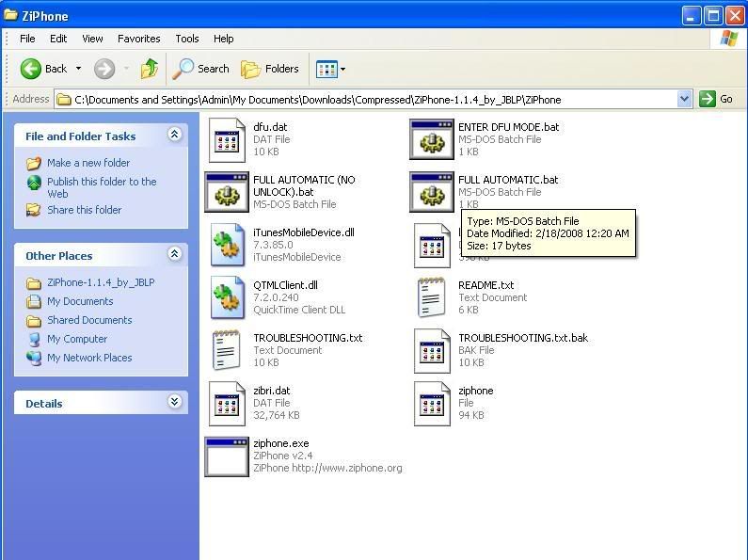Click the My Computer icon in Other Places
The height and width of the screenshot is (560, 748).
click(34, 339)
